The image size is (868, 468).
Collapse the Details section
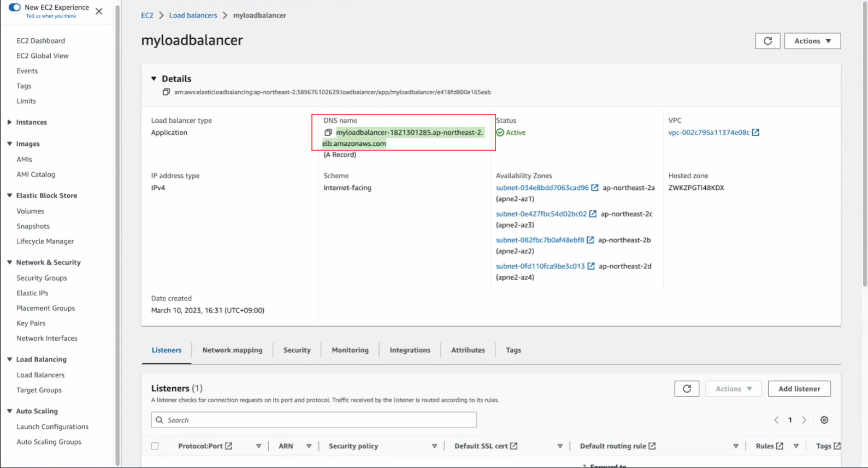154,79
